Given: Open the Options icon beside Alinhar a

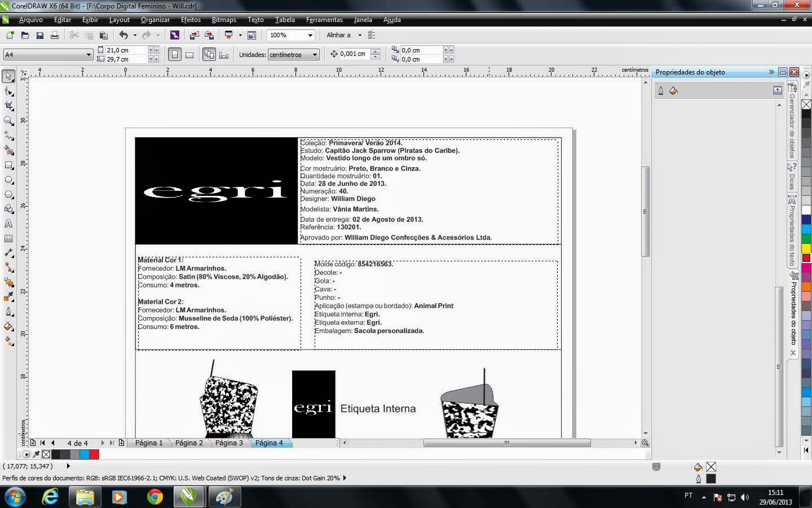Looking at the screenshot, I should point(371,35).
